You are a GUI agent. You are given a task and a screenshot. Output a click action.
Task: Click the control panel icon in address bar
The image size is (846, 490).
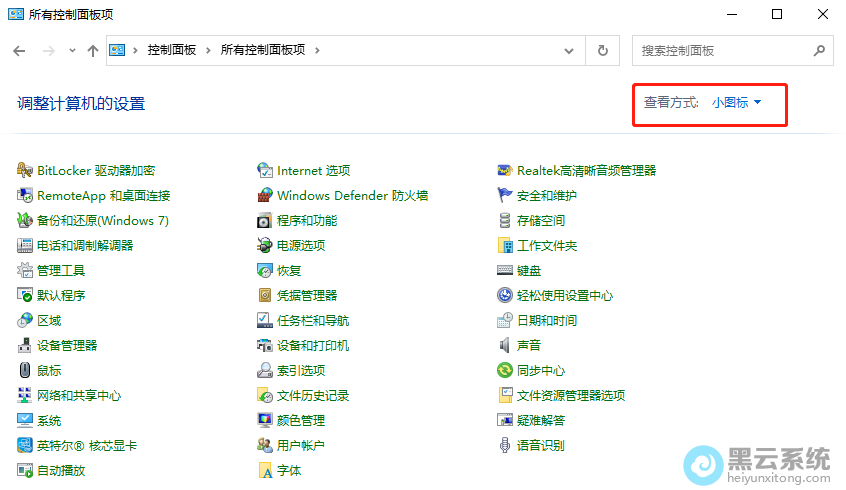pyautogui.click(x=117, y=50)
